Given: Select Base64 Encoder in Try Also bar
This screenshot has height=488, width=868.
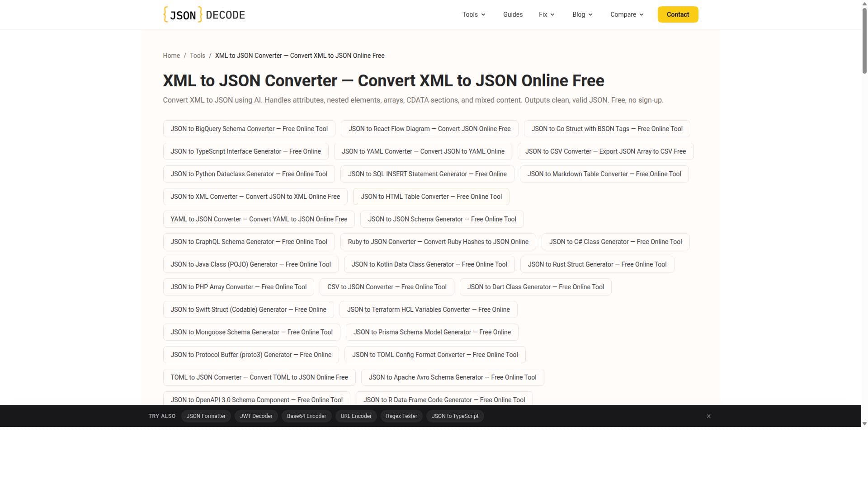Looking at the screenshot, I should pyautogui.click(x=307, y=416).
